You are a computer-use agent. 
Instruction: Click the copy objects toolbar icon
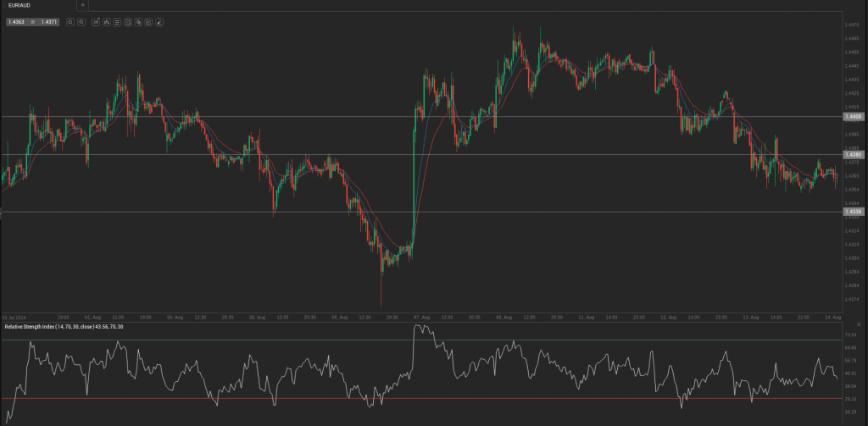tap(137, 21)
